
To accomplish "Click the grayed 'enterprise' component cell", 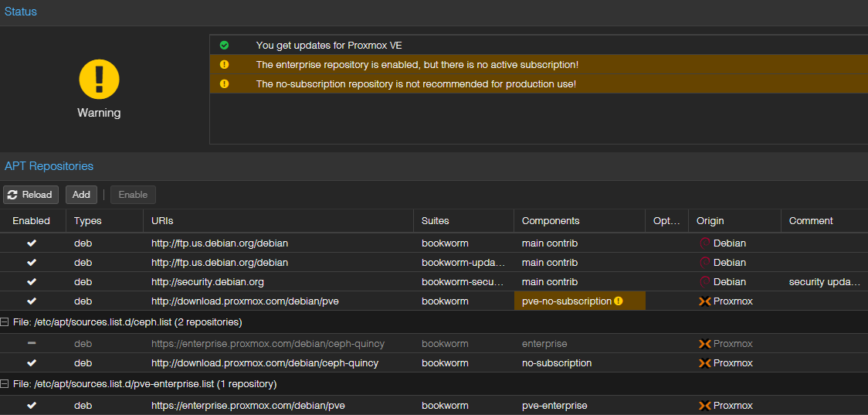I will 580,344.
